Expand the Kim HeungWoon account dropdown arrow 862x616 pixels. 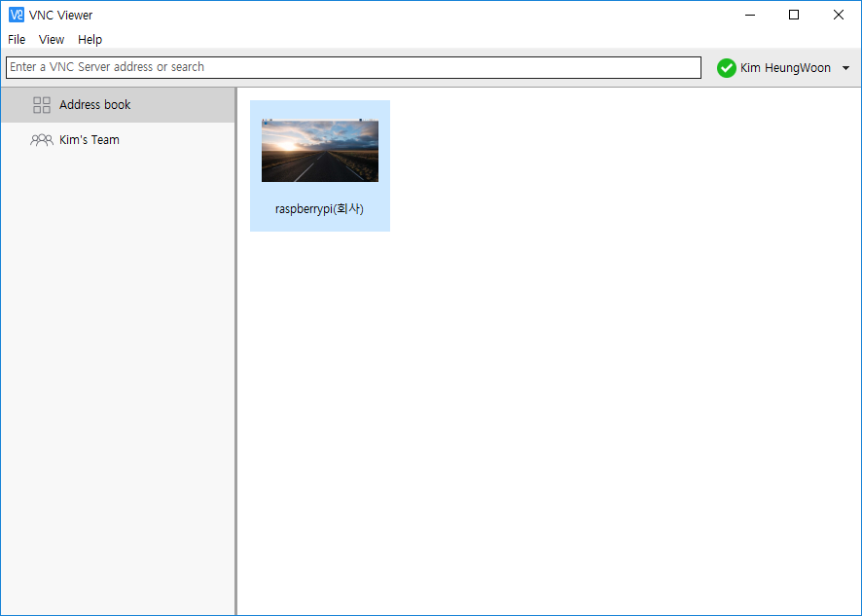point(846,68)
